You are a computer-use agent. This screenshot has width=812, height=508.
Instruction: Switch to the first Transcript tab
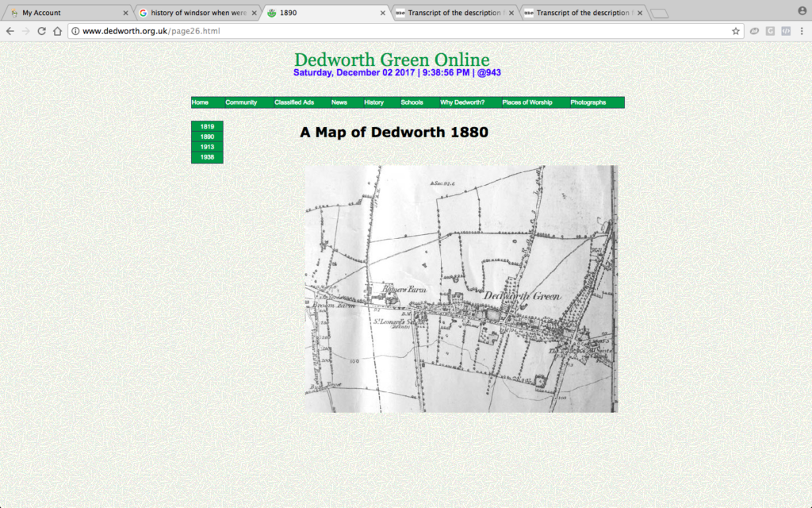pyautogui.click(x=454, y=13)
